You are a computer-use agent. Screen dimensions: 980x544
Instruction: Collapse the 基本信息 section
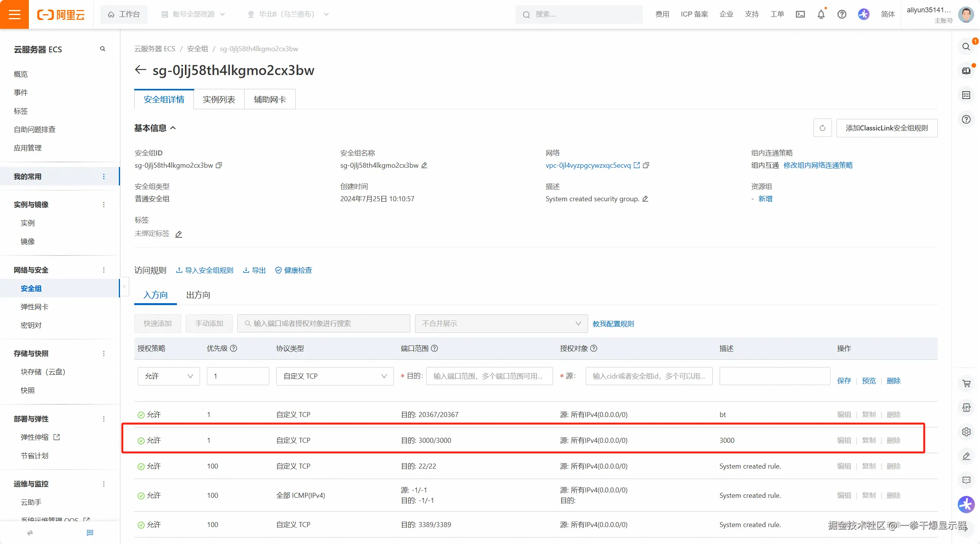pyautogui.click(x=173, y=128)
